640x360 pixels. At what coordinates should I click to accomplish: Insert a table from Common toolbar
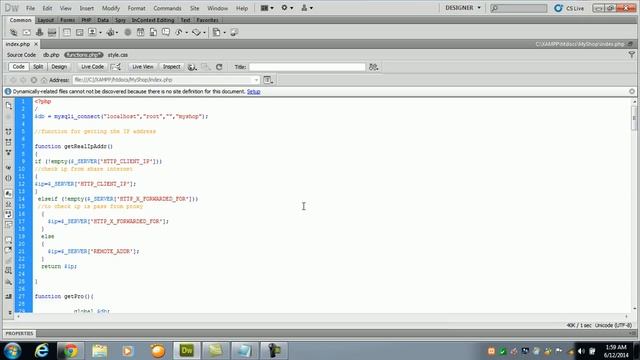pos(67,33)
